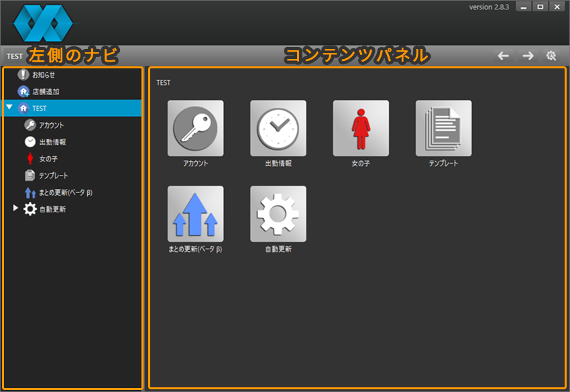The image size is (570, 392).
Task: Open the 出勤情報 clock icon tile
Action: 278,128
